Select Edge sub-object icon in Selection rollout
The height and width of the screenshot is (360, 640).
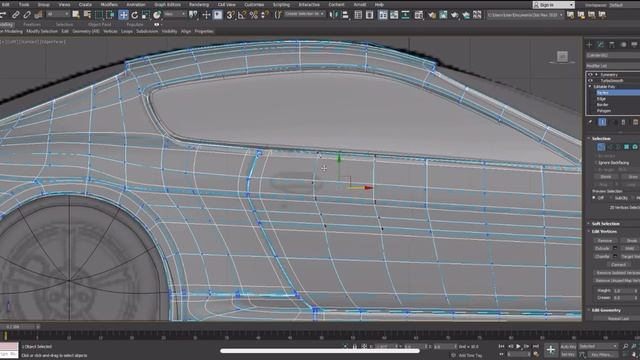coord(609,147)
